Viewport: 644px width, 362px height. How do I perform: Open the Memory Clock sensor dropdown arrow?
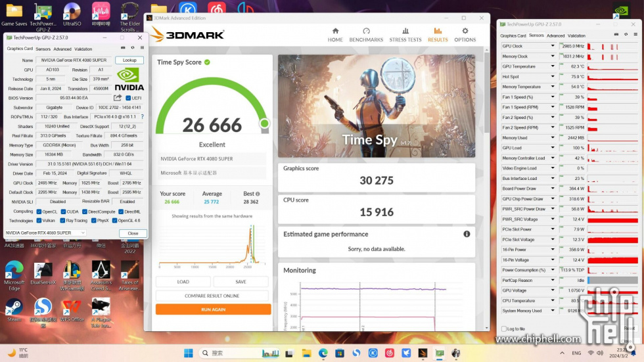[x=553, y=57]
